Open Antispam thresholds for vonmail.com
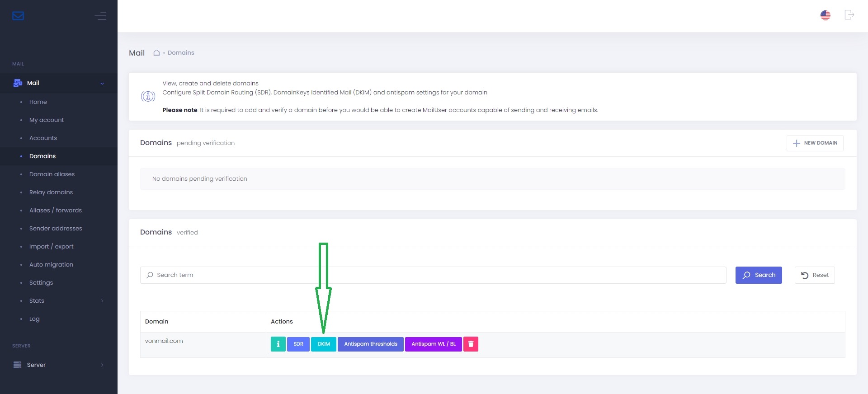The height and width of the screenshot is (394, 868). point(371,344)
